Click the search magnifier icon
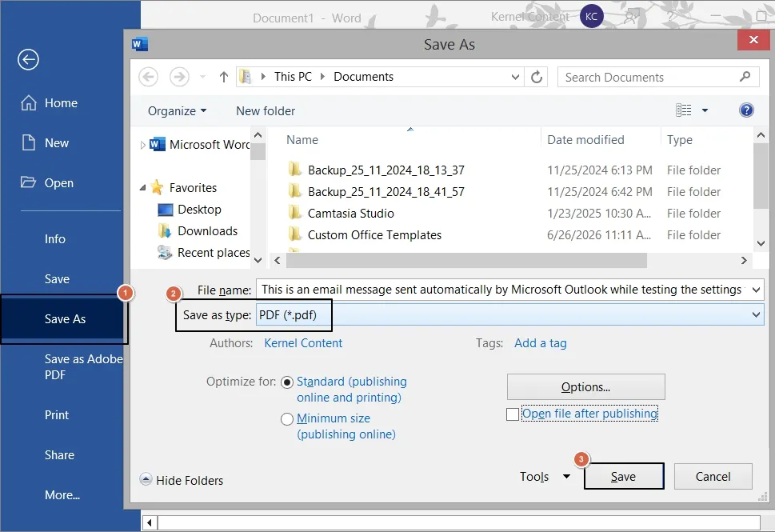 point(745,77)
